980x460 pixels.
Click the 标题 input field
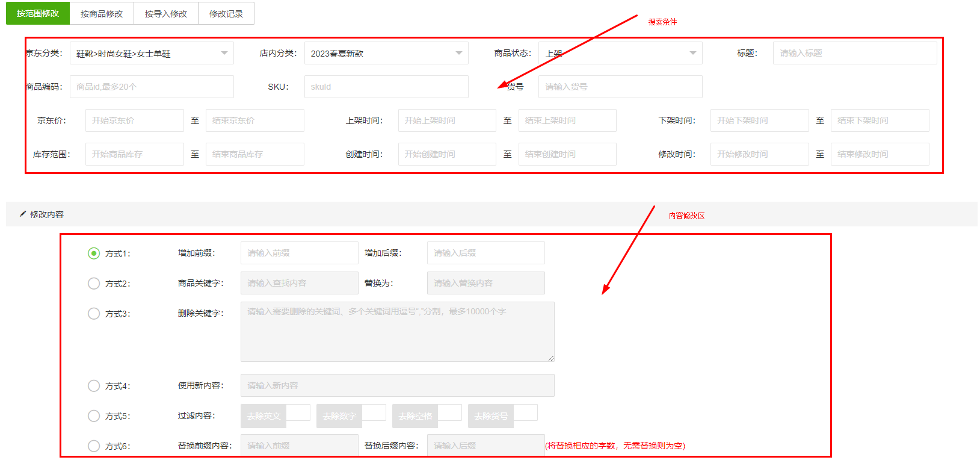coord(854,53)
